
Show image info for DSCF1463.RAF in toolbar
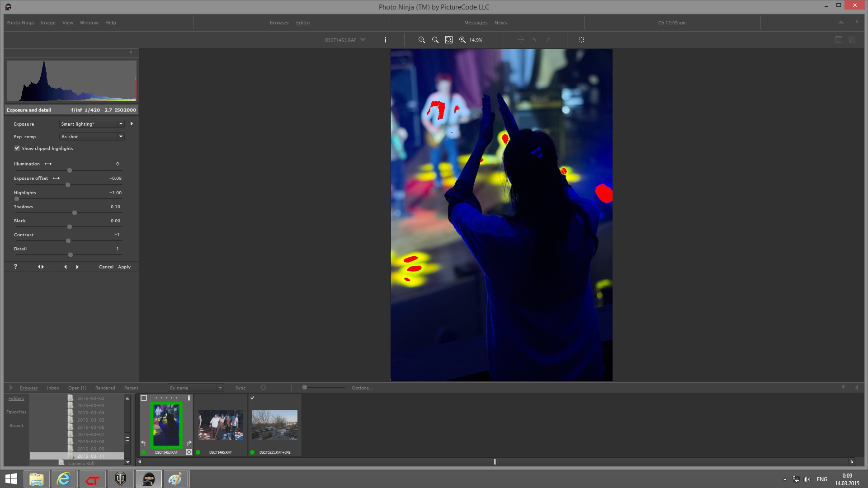385,40
